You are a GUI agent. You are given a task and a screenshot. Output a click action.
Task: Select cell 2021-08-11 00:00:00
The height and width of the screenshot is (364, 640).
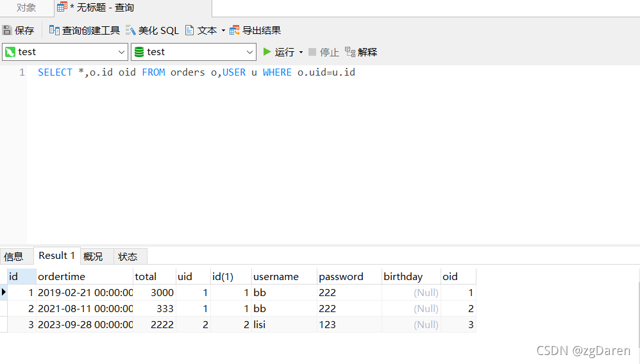pos(85,308)
